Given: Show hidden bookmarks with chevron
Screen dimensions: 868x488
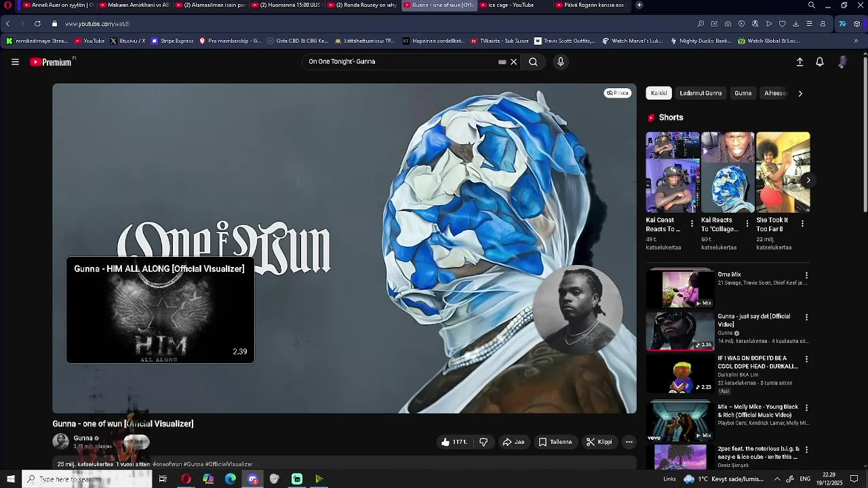Looking at the screenshot, I should tap(856, 41).
